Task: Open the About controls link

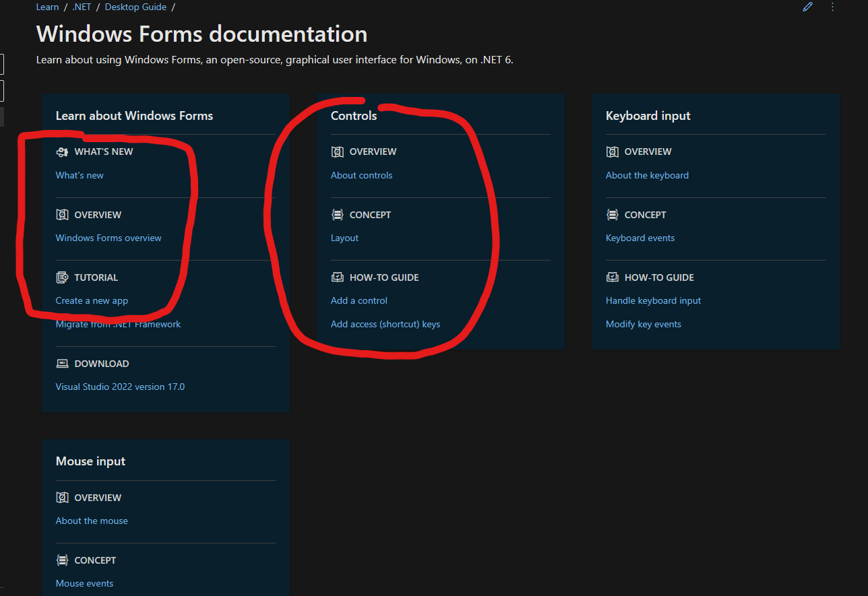Action: coord(361,176)
